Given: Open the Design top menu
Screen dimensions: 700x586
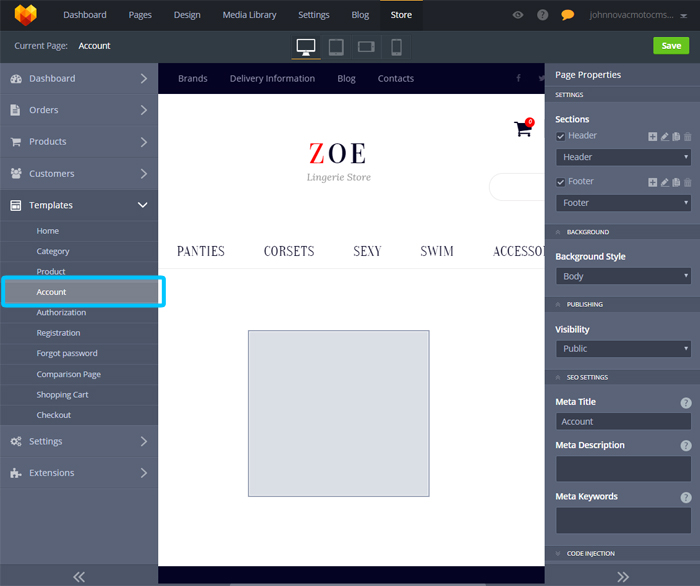Looking at the screenshot, I should click(187, 15).
